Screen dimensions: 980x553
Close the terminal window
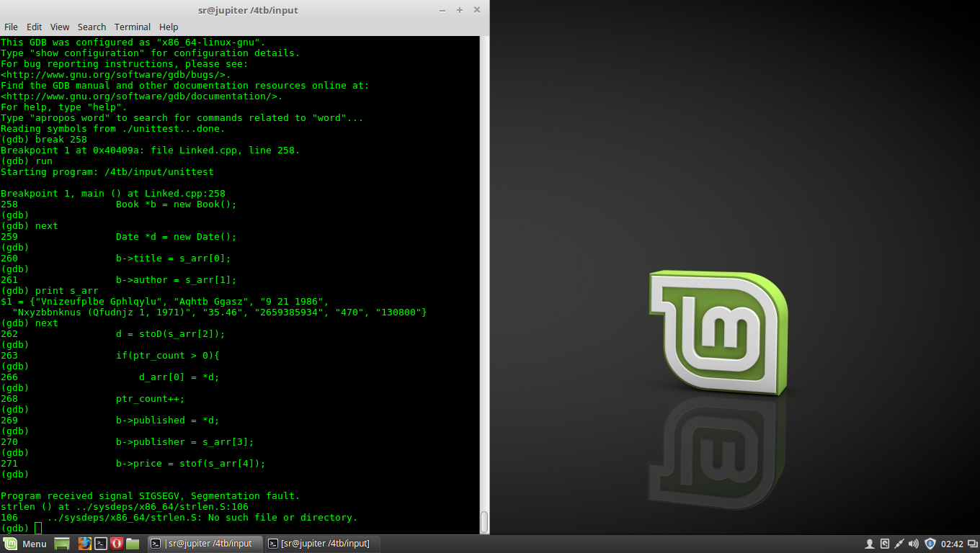point(476,10)
